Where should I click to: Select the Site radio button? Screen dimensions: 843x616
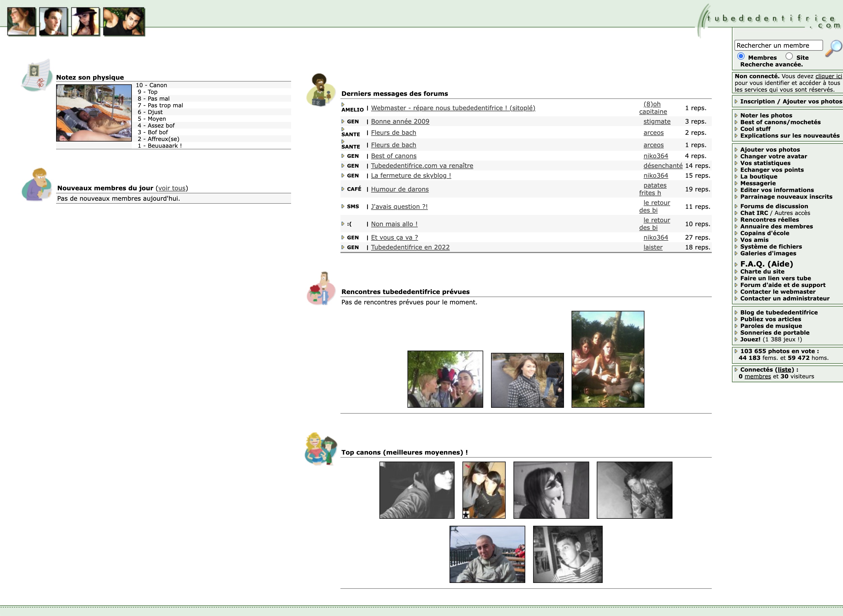click(789, 57)
